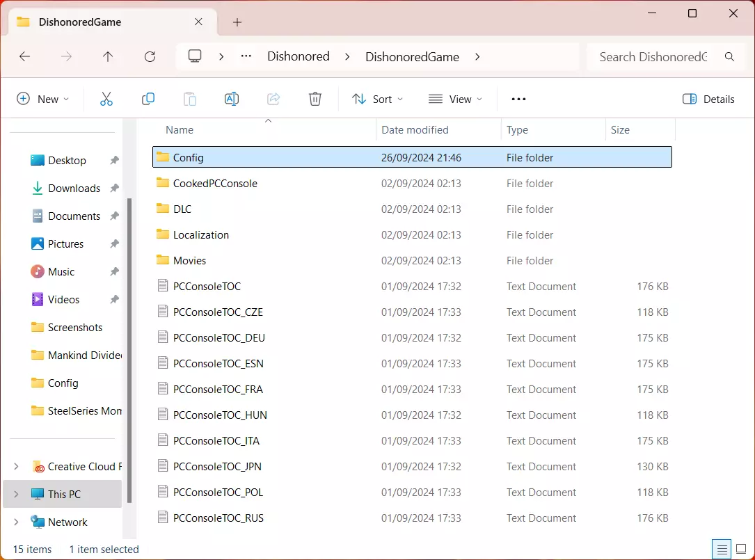Click the Cut scissors icon
This screenshot has width=755, height=560.
[x=106, y=99]
